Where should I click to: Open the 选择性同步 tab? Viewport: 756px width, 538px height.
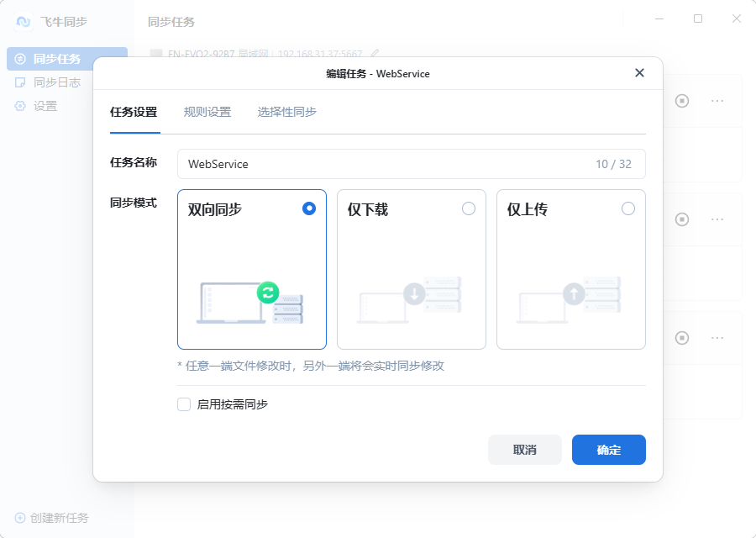coord(287,112)
